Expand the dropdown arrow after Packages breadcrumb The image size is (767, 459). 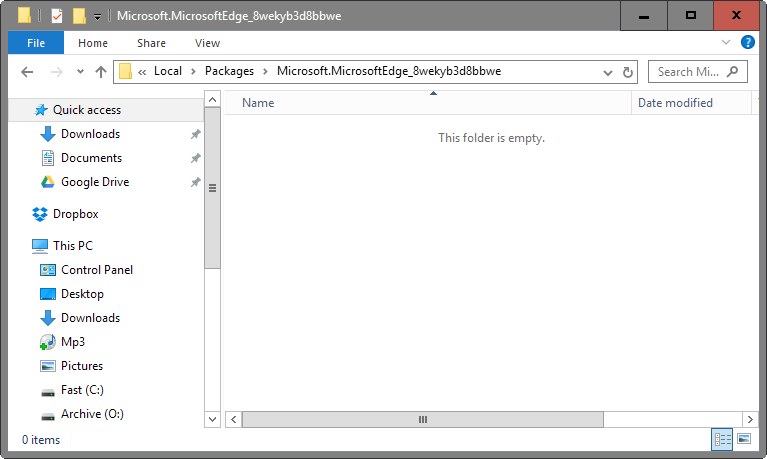click(x=265, y=72)
